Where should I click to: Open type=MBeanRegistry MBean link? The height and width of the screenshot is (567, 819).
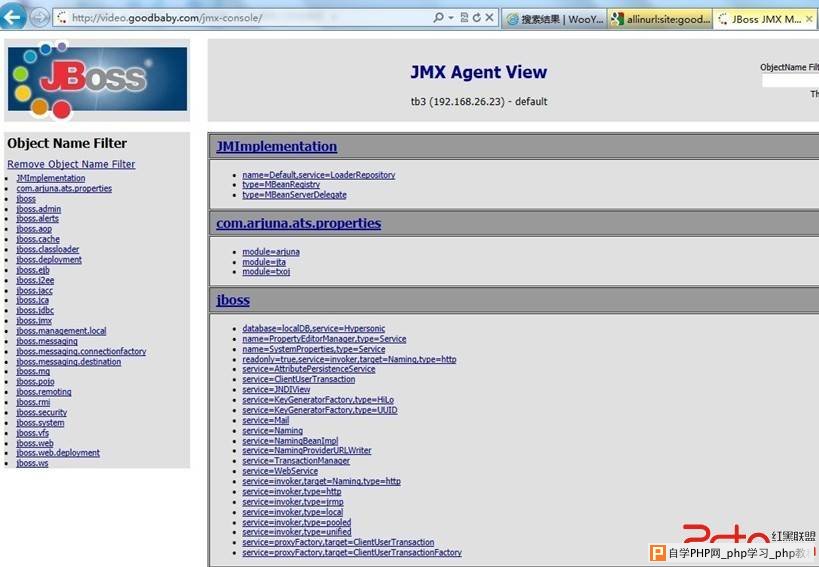pyautogui.click(x=281, y=184)
